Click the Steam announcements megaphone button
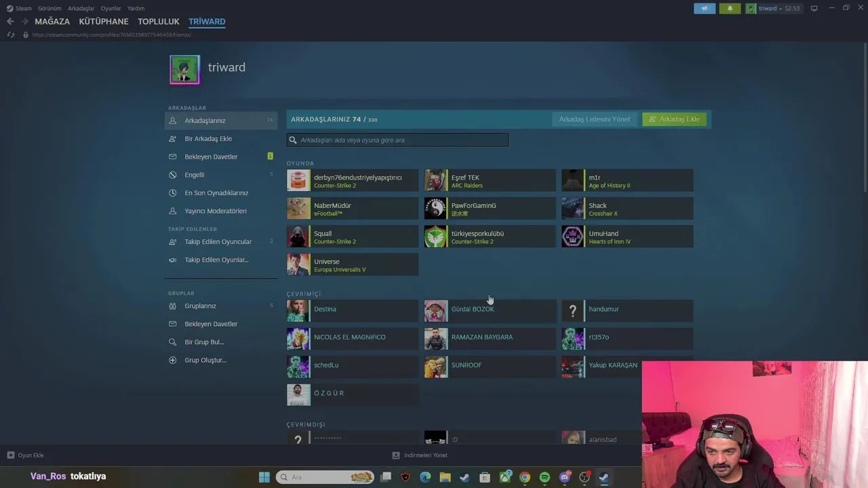The height and width of the screenshot is (488, 868). (705, 8)
